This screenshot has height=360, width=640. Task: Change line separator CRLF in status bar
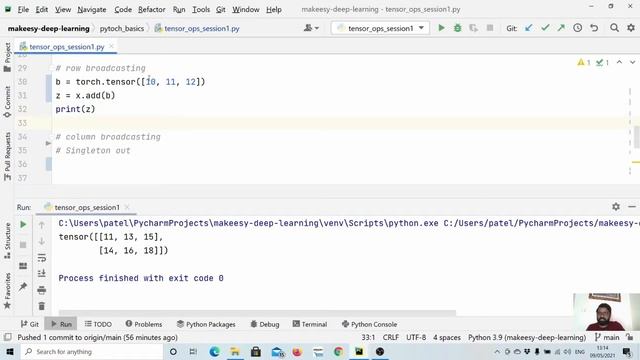(x=391, y=338)
